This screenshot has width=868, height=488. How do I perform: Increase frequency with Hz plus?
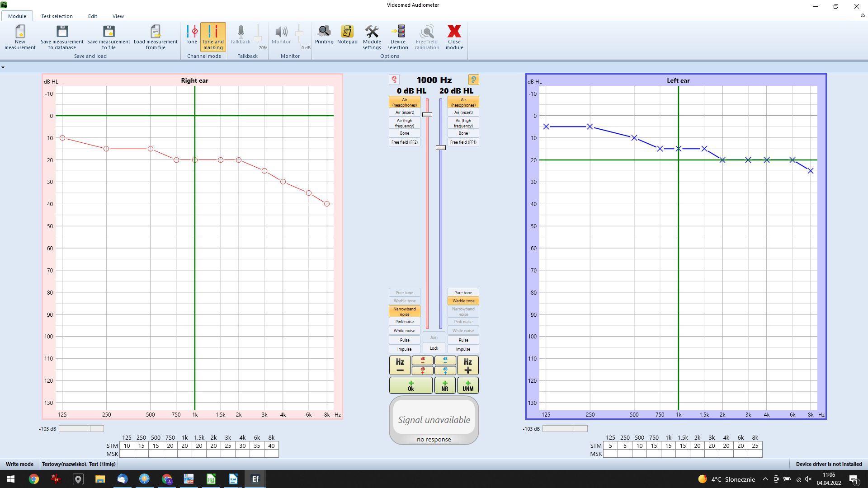tap(468, 366)
